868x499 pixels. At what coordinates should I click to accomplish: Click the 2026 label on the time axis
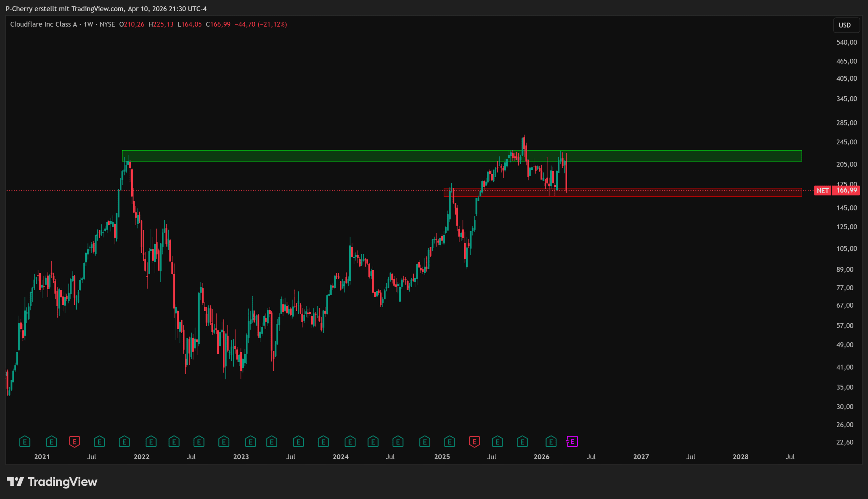pos(541,457)
